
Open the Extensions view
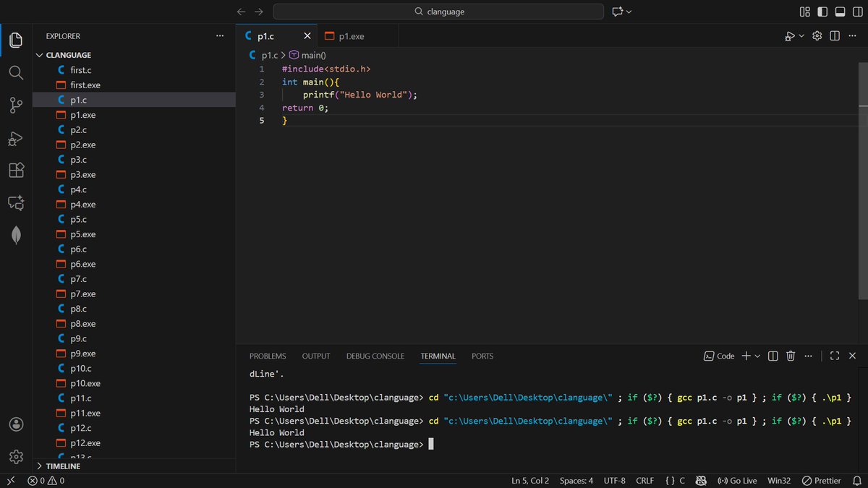coord(15,170)
